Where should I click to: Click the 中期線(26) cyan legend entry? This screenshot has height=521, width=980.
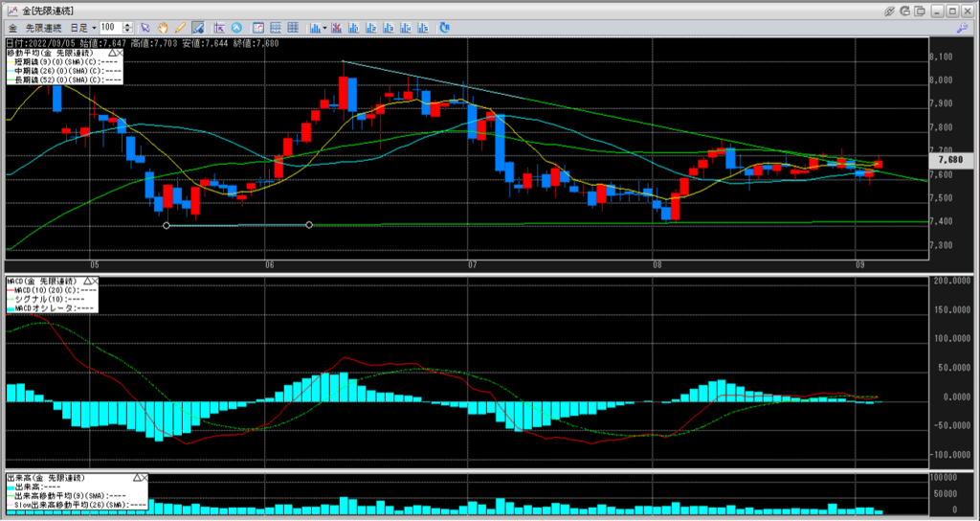point(64,71)
